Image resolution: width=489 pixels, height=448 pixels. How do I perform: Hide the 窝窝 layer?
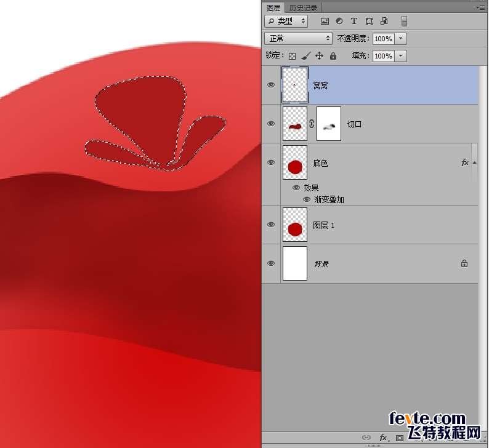point(271,85)
